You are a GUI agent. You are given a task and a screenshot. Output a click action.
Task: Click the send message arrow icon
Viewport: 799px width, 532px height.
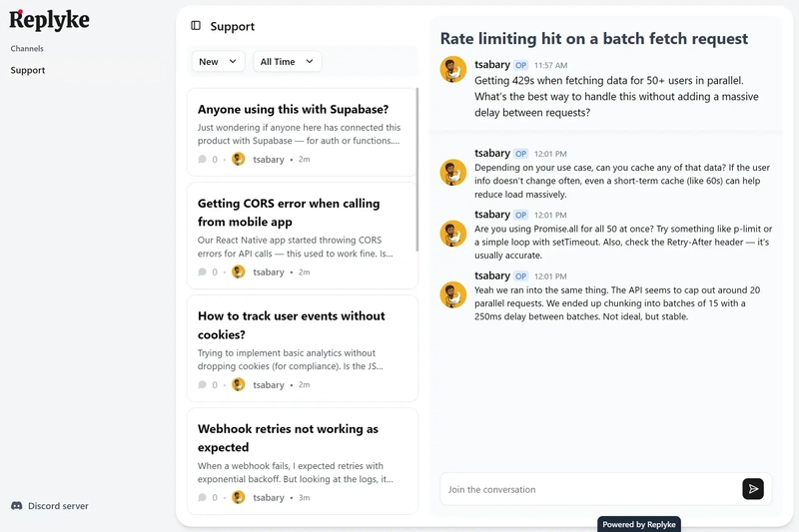point(753,489)
